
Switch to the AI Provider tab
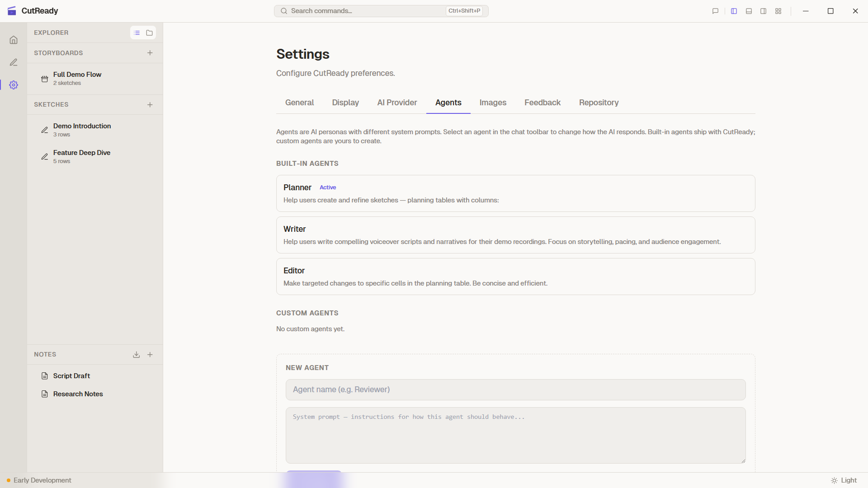[x=396, y=103]
